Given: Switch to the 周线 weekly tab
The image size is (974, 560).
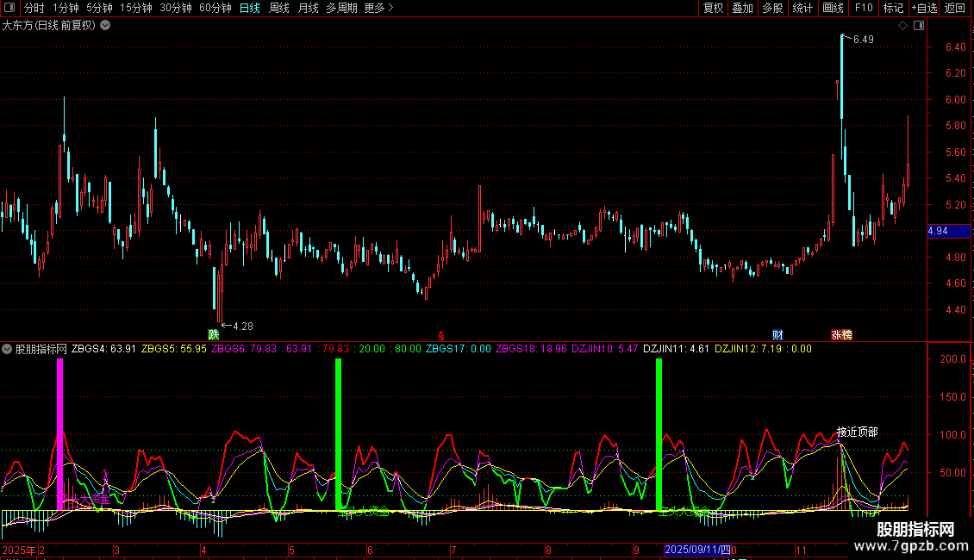Looking at the screenshot, I should [x=279, y=8].
